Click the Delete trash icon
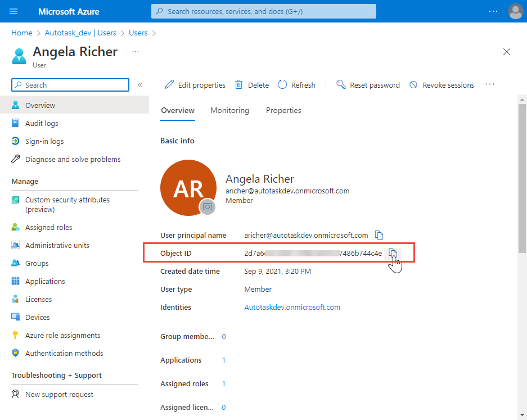Image resolution: width=527 pixels, height=420 pixels. 239,85
